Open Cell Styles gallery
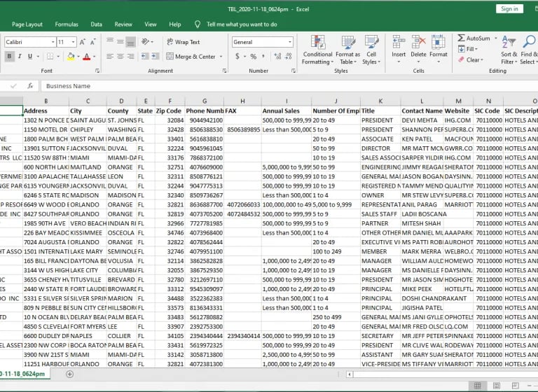Image resolution: width=538 pixels, height=392 pixels. [x=371, y=50]
